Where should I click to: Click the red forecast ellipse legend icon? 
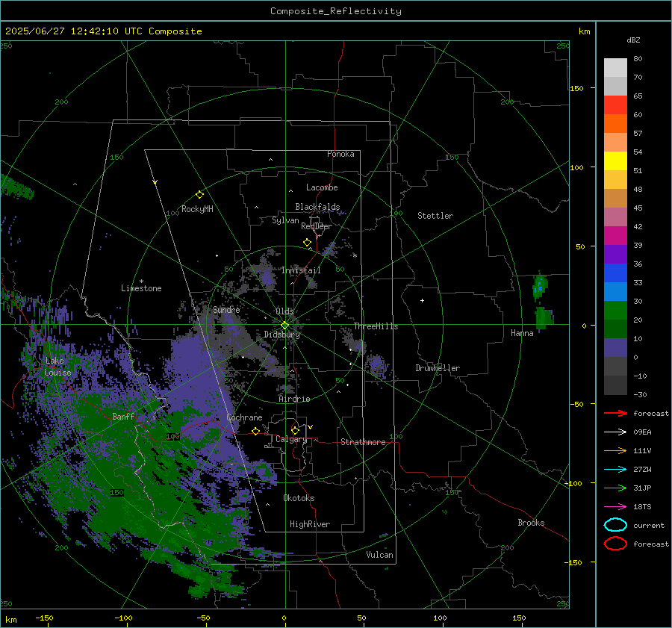point(615,544)
